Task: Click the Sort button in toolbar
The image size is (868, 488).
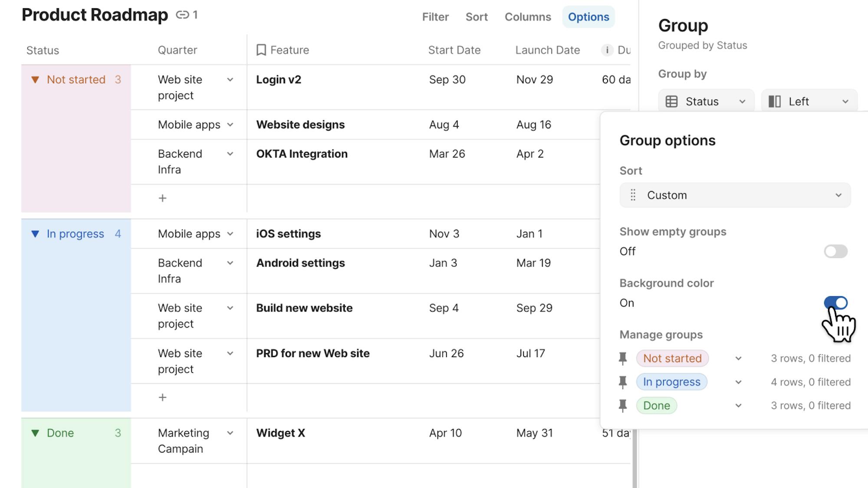Action: [x=477, y=17]
